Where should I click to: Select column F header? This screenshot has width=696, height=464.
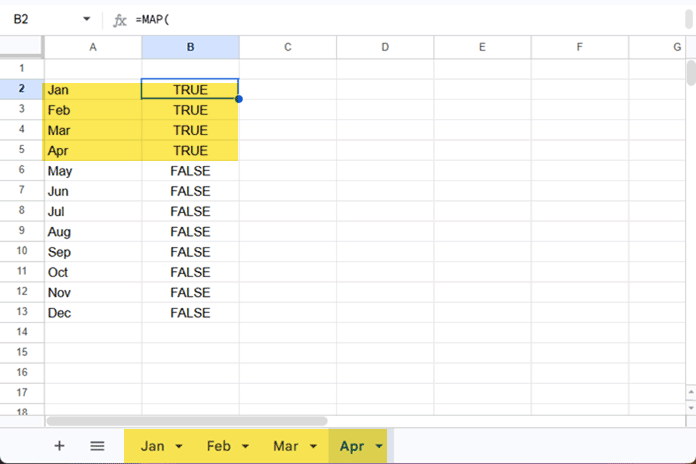pyautogui.click(x=580, y=47)
